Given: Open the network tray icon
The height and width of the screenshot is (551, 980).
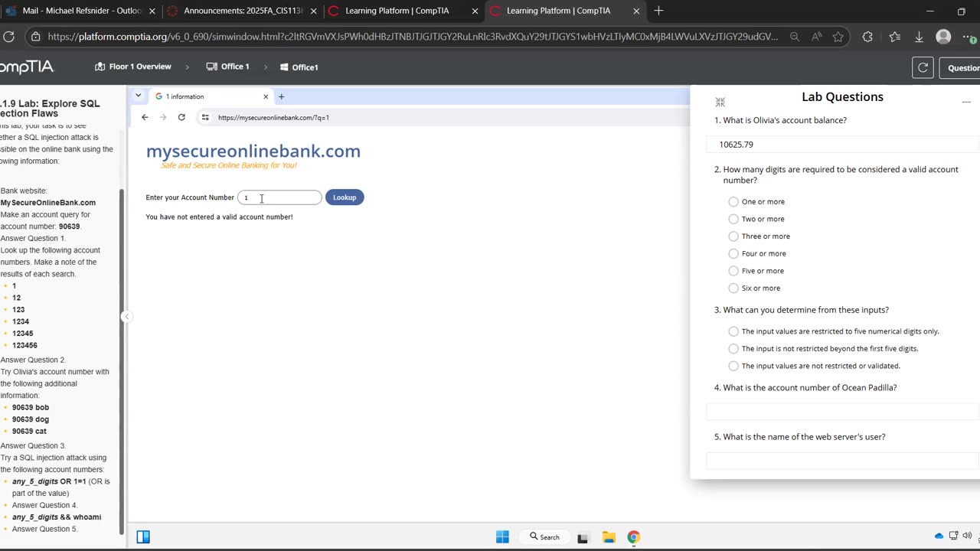Looking at the screenshot, I should tap(953, 536).
